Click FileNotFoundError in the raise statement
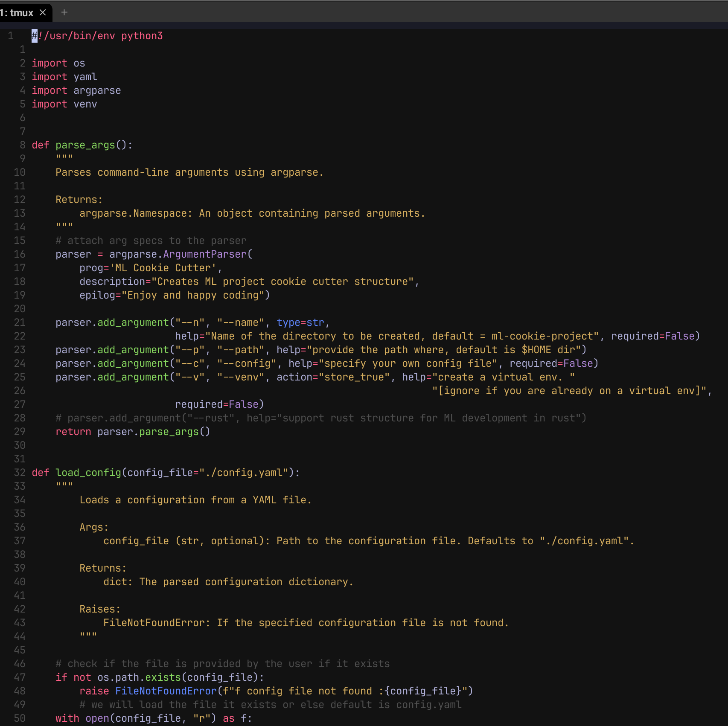This screenshot has height=726, width=728. [166, 691]
